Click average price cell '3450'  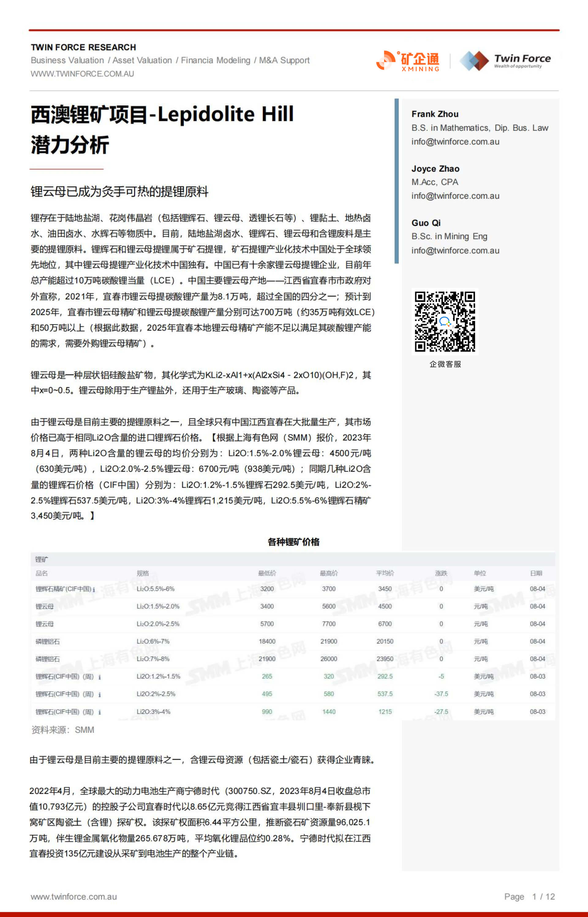click(385, 589)
